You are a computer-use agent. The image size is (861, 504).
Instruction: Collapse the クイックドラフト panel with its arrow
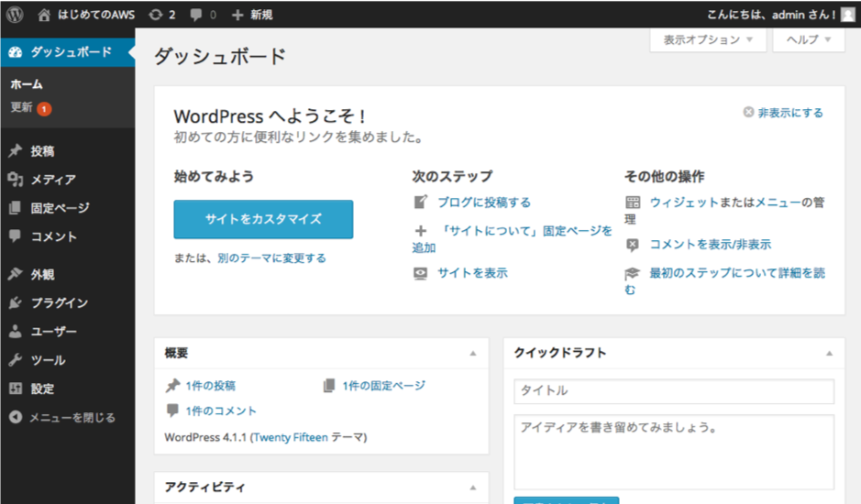829,353
